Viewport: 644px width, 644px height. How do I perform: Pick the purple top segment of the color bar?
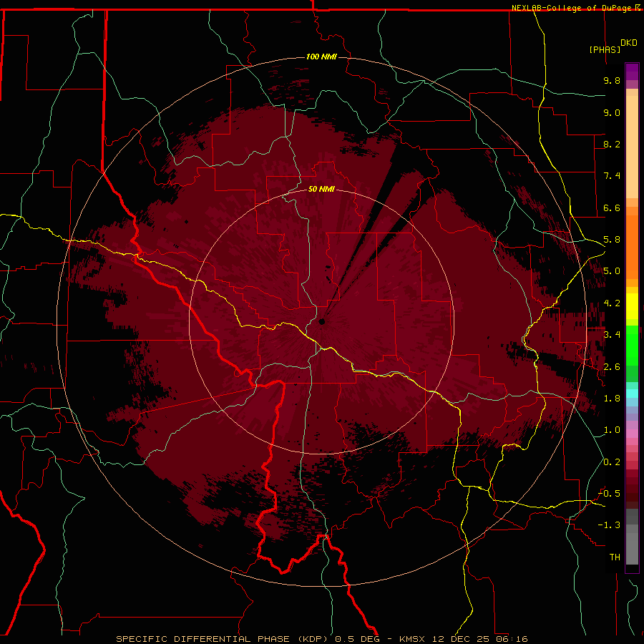632,72
